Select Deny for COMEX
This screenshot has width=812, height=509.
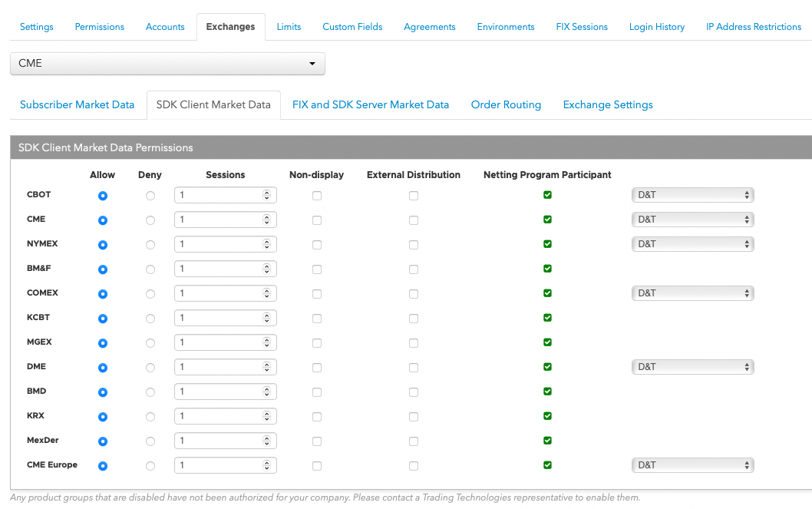[x=150, y=294]
